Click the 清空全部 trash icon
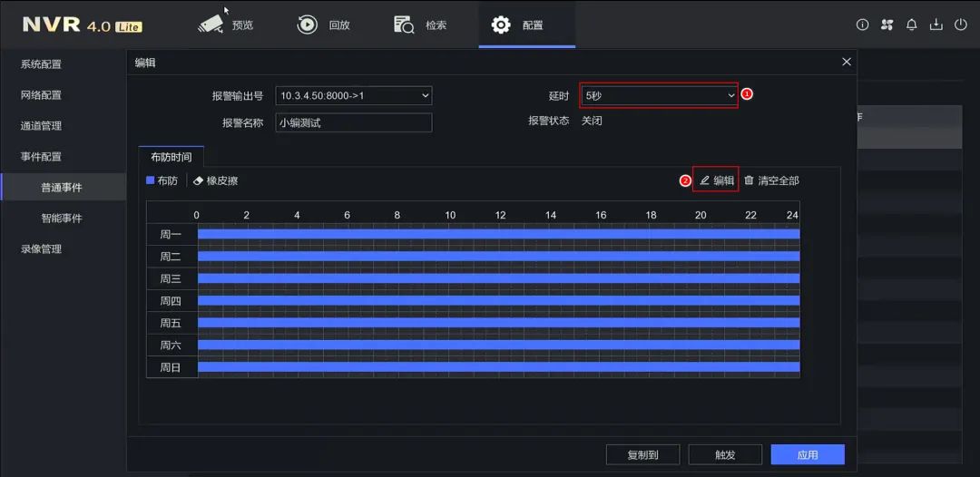 749,180
